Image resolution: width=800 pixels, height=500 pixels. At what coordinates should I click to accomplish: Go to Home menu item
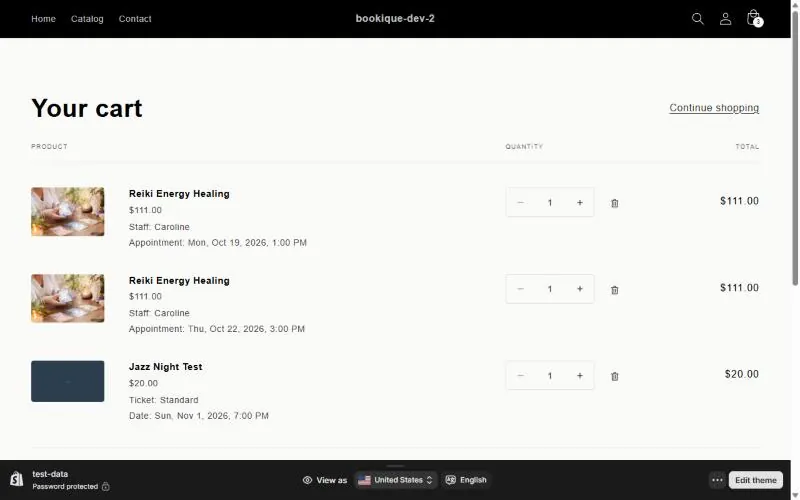pyautogui.click(x=43, y=19)
